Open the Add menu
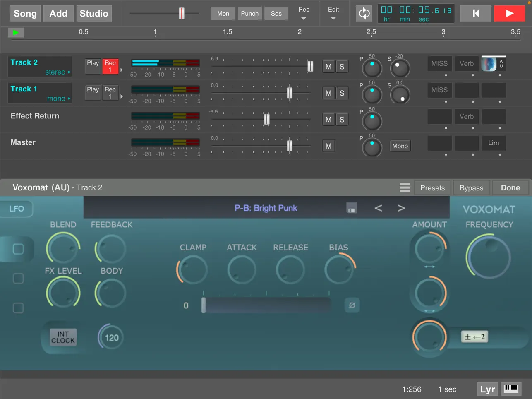 [58, 13]
